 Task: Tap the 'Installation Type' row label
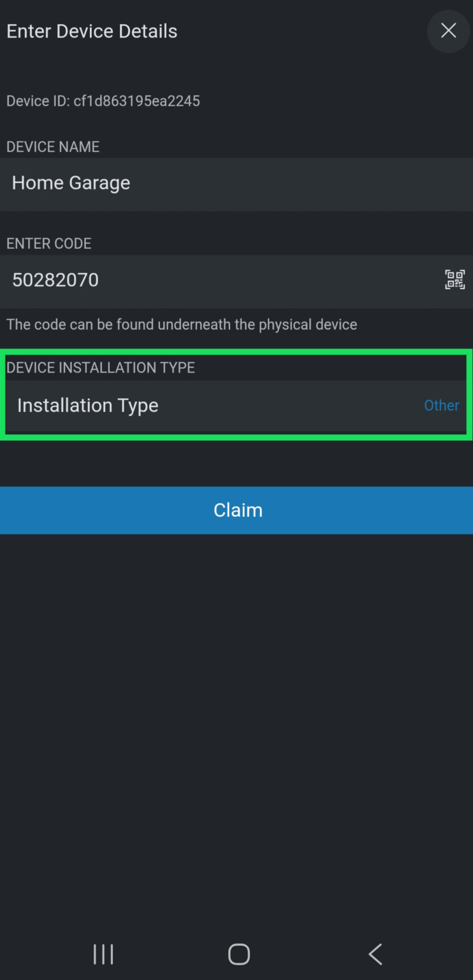pyautogui.click(x=88, y=406)
